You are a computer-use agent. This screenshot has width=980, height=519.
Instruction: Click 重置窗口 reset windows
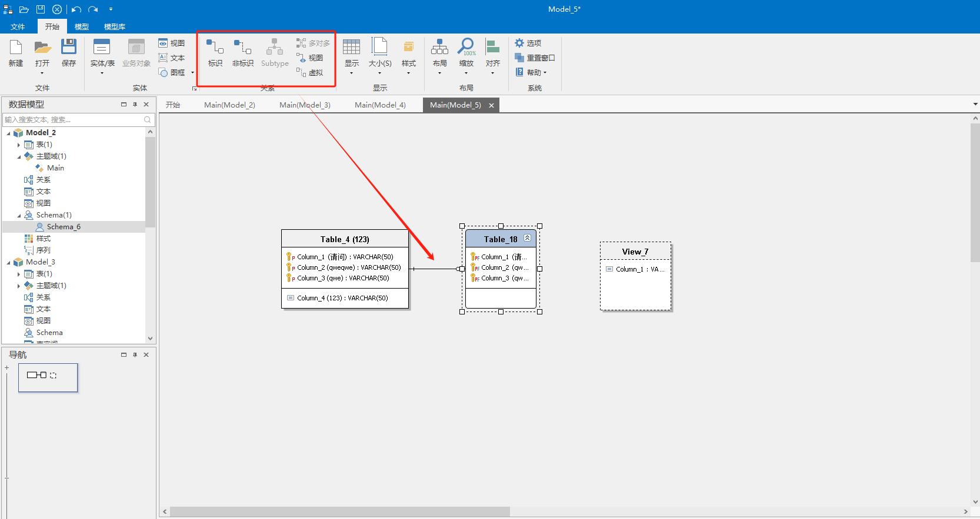tap(535, 58)
